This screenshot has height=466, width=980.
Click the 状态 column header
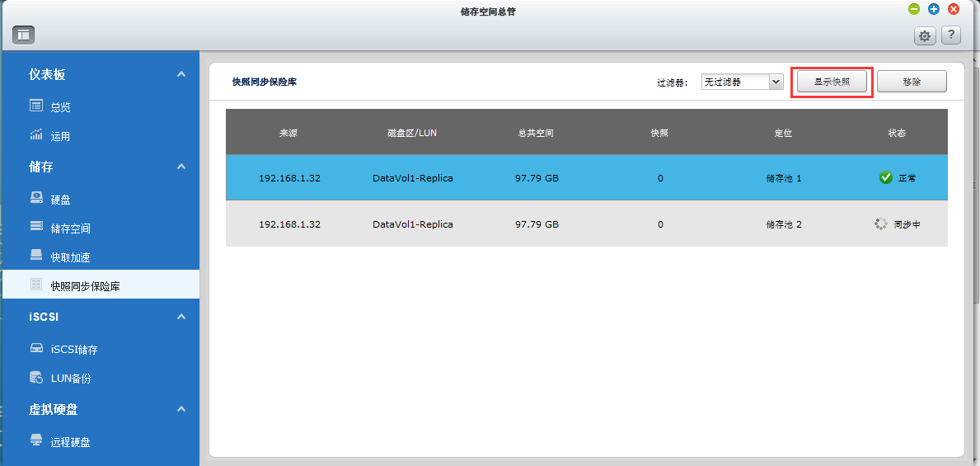click(x=898, y=134)
